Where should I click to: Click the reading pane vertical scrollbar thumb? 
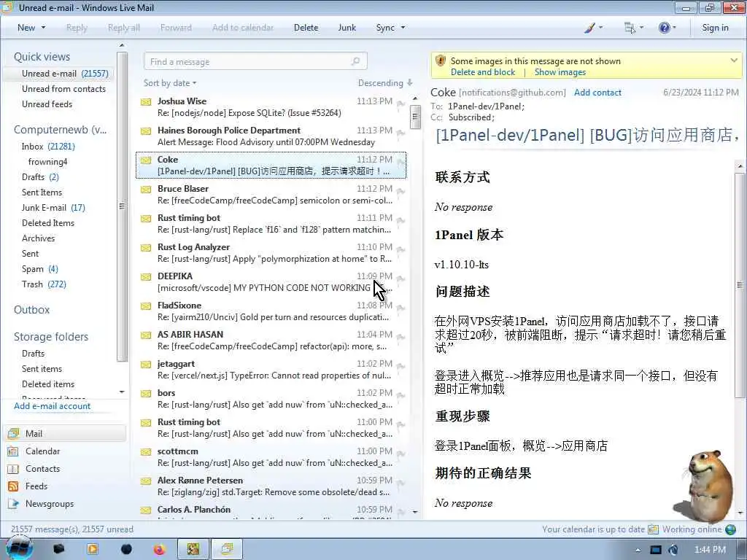(740, 285)
